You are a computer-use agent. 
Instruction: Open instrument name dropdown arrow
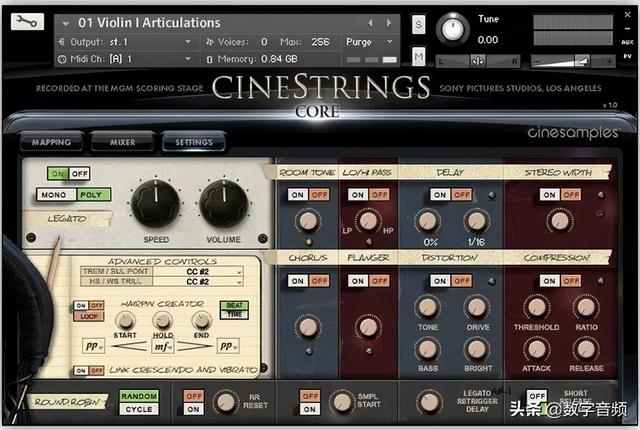pyautogui.click(x=65, y=24)
